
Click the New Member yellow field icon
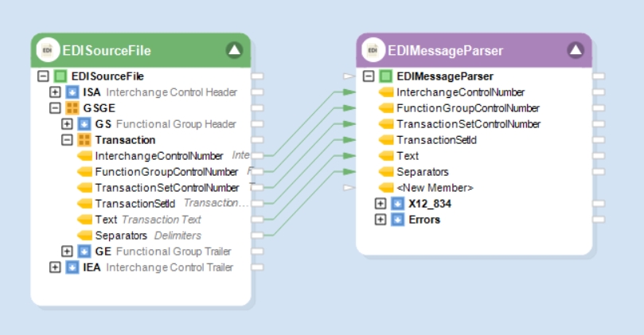pyautogui.click(x=385, y=188)
